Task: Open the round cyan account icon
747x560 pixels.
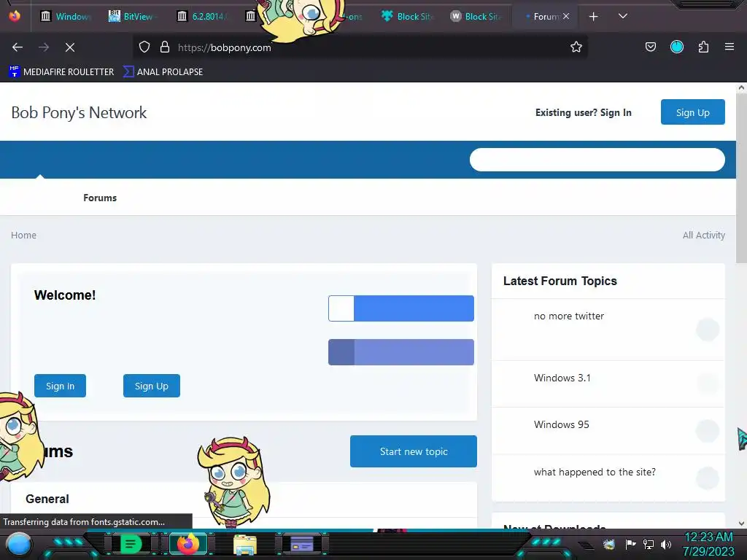Action: pos(677,47)
